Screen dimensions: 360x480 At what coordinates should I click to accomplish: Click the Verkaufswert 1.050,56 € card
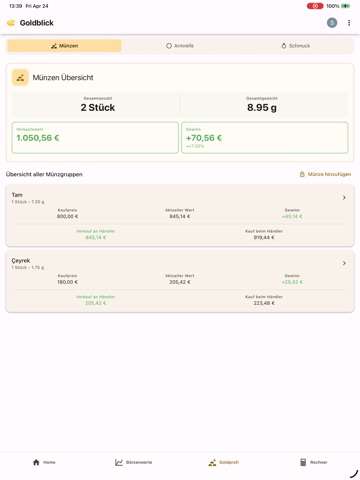coord(95,138)
